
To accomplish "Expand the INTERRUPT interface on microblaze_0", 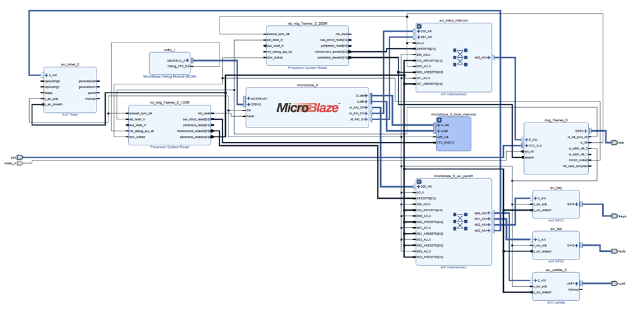I will 249,98.
